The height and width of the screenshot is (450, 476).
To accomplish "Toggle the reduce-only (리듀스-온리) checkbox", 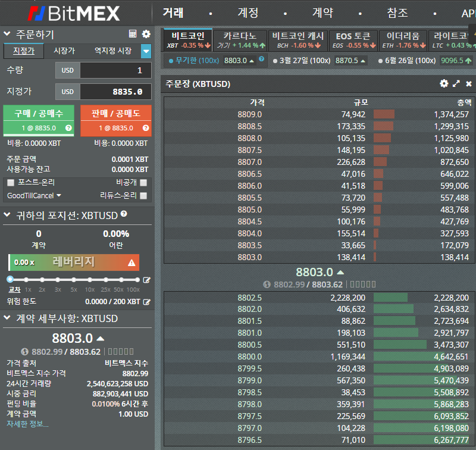I will (143, 196).
